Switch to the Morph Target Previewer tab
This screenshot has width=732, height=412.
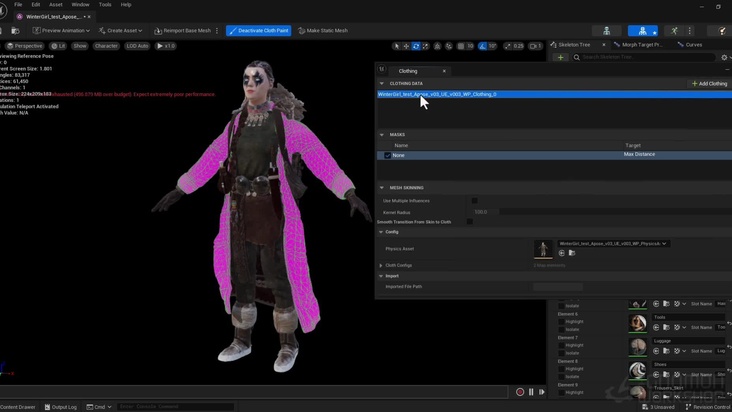[x=638, y=45]
